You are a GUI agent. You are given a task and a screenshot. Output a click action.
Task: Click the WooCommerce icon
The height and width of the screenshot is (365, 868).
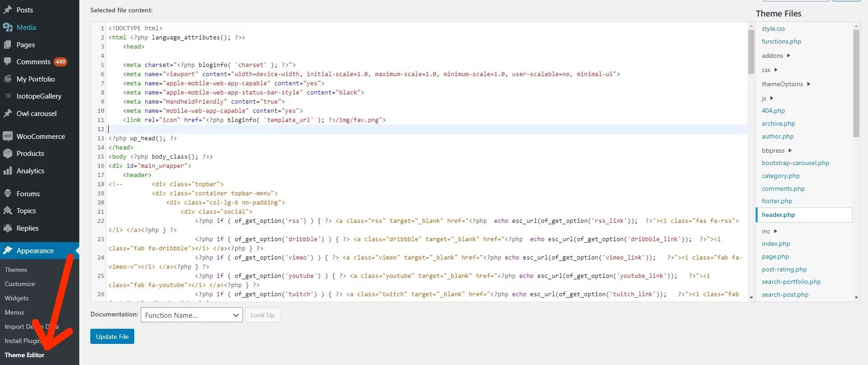coord(7,136)
